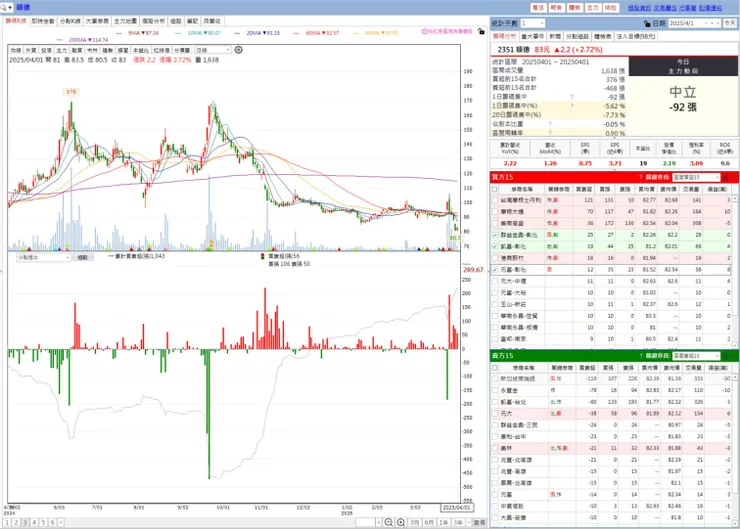Open the 新聞 tab in right panel

(x=555, y=36)
